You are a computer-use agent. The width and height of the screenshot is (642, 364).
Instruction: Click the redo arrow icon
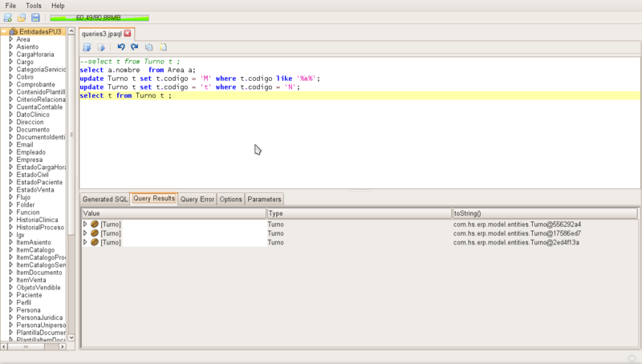[134, 47]
